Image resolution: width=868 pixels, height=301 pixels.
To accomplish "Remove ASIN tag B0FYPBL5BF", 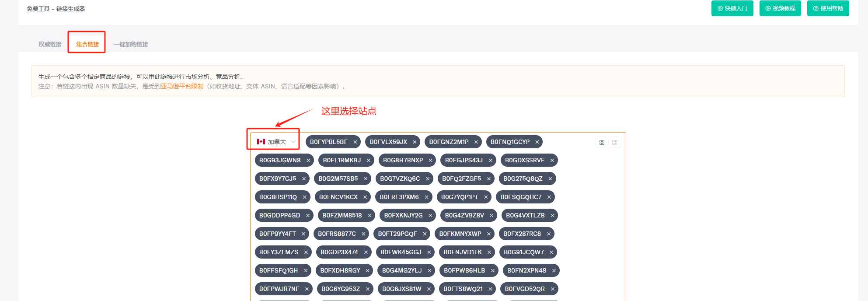I will click(355, 142).
